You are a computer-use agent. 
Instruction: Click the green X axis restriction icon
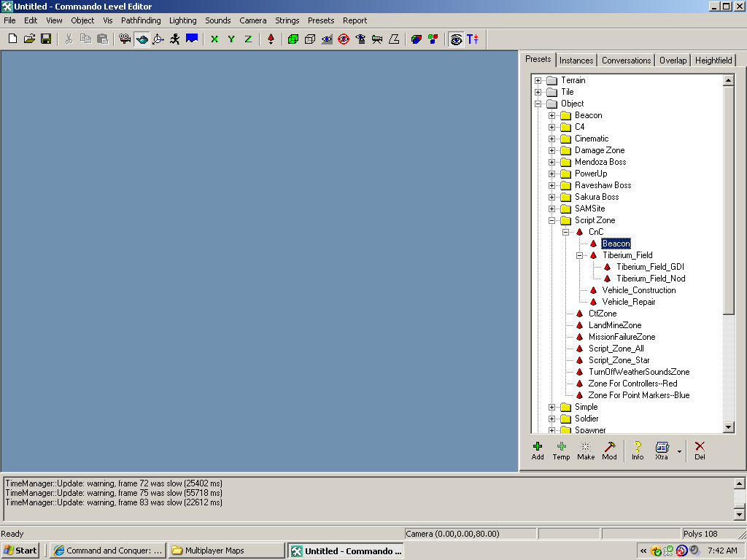pyautogui.click(x=214, y=39)
